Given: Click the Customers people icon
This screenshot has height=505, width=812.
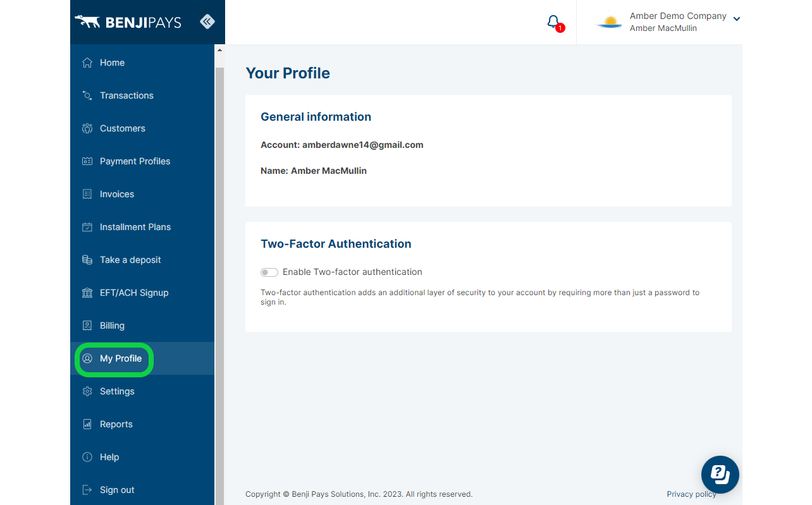Looking at the screenshot, I should (x=87, y=128).
